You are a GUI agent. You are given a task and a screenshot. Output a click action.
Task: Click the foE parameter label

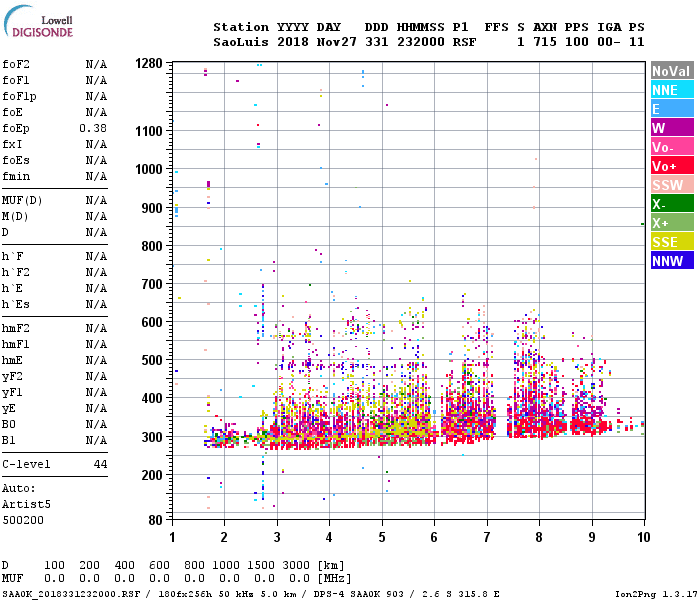click(12, 112)
